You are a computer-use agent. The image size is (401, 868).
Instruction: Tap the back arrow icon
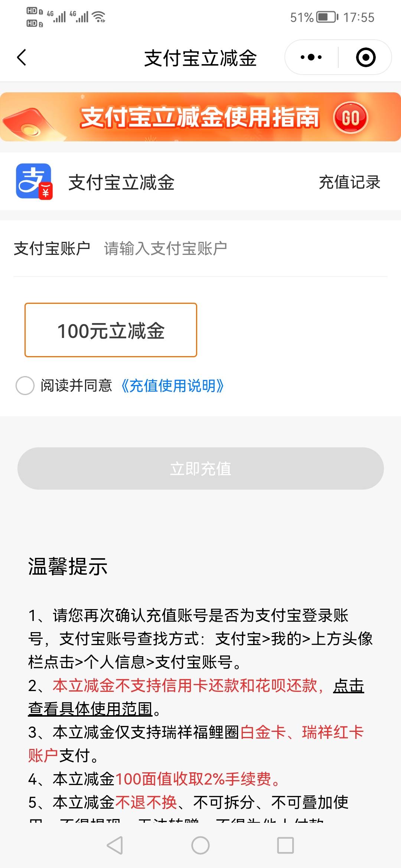pos(22,57)
